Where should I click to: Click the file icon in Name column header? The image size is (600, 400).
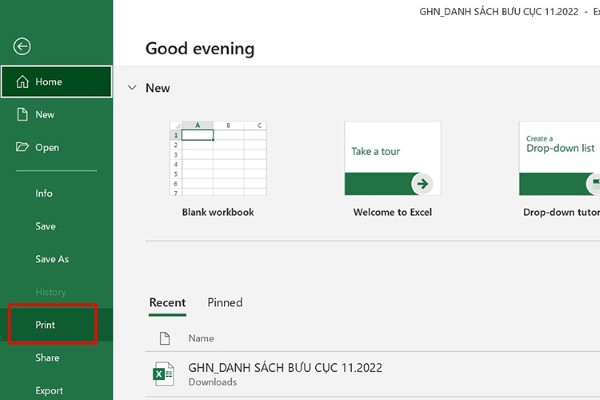pyautogui.click(x=162, y=339)
